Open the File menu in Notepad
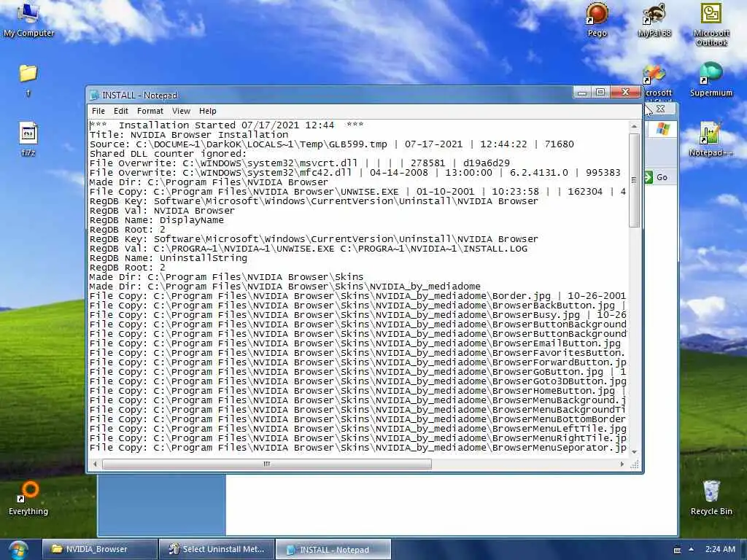 coord(98,111)
